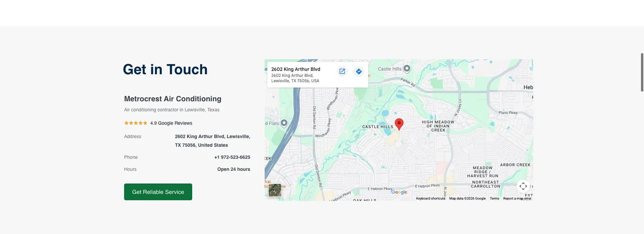Click the ARBOR CREEK map label
644x234 pixels.
point(515,165)
